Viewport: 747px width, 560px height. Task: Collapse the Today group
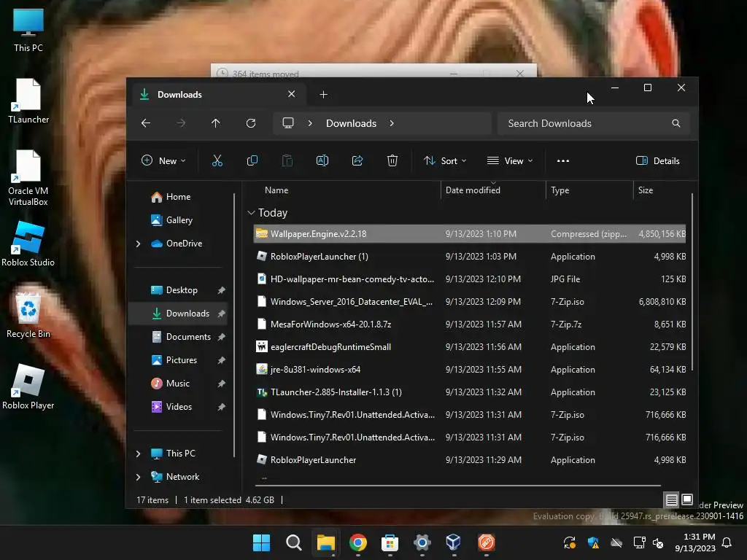tap(251, 213)
